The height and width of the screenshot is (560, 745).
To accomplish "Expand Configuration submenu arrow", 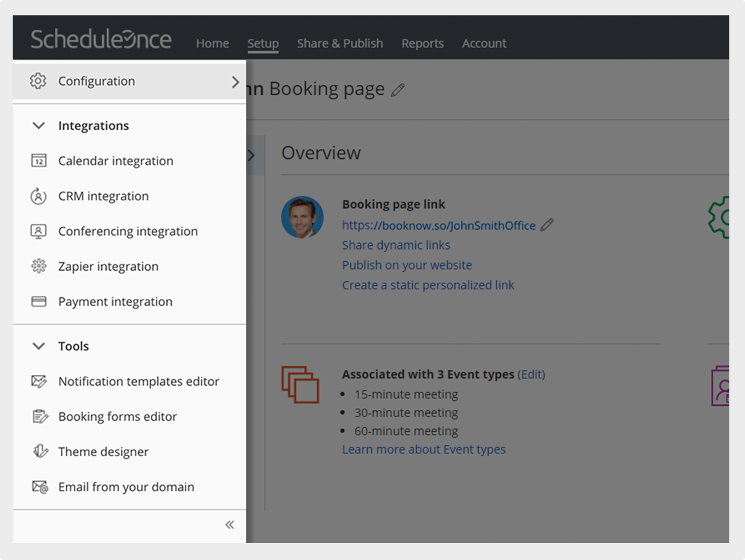I will coord(235,82).
